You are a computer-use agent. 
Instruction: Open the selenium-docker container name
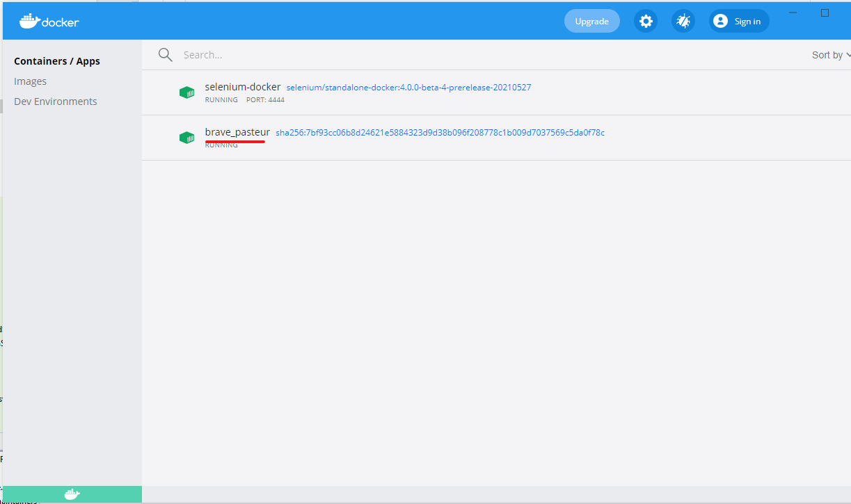pos(243,87)
